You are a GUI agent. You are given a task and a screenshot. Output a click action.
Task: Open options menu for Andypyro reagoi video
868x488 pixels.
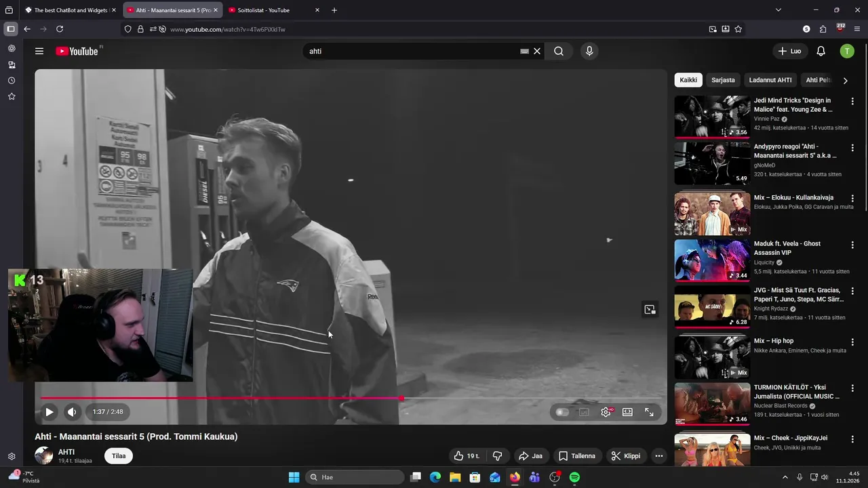(852, 148)
